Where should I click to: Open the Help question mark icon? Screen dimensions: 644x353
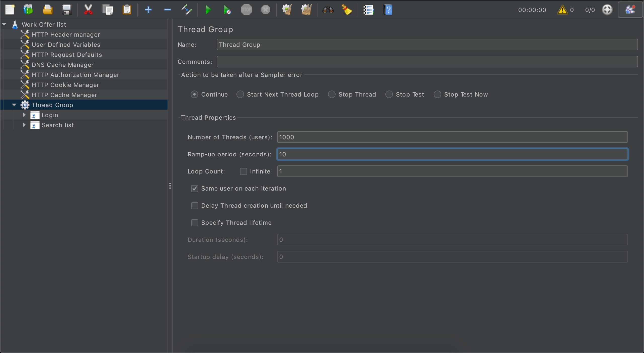coord(388,10)
